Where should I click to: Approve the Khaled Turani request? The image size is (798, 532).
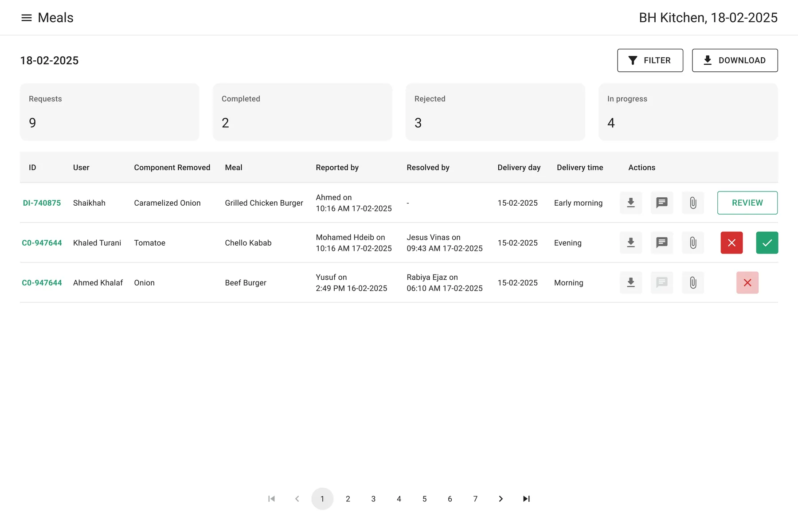(x=767, y=243)
